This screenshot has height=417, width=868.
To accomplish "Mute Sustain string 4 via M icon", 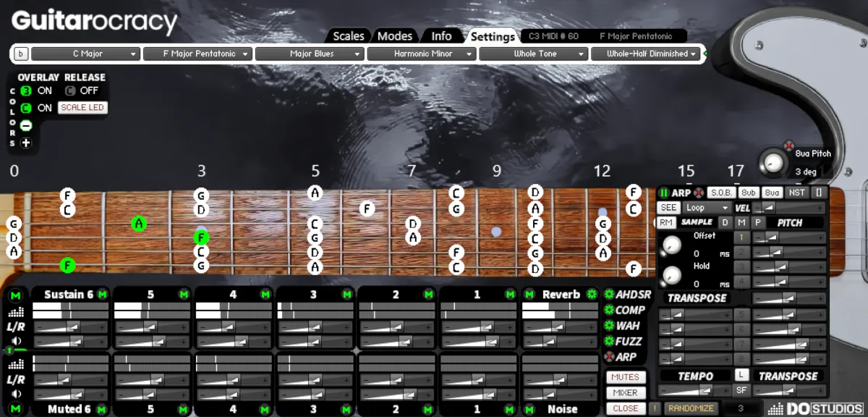I will 265,294.
